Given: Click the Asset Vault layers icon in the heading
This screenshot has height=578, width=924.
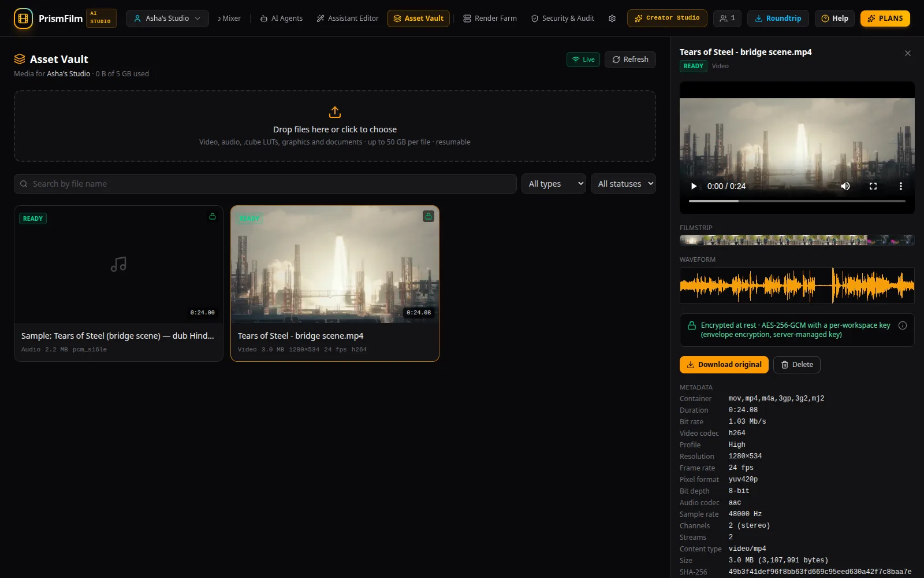Looking at the screenshot, I should [20, 59].
